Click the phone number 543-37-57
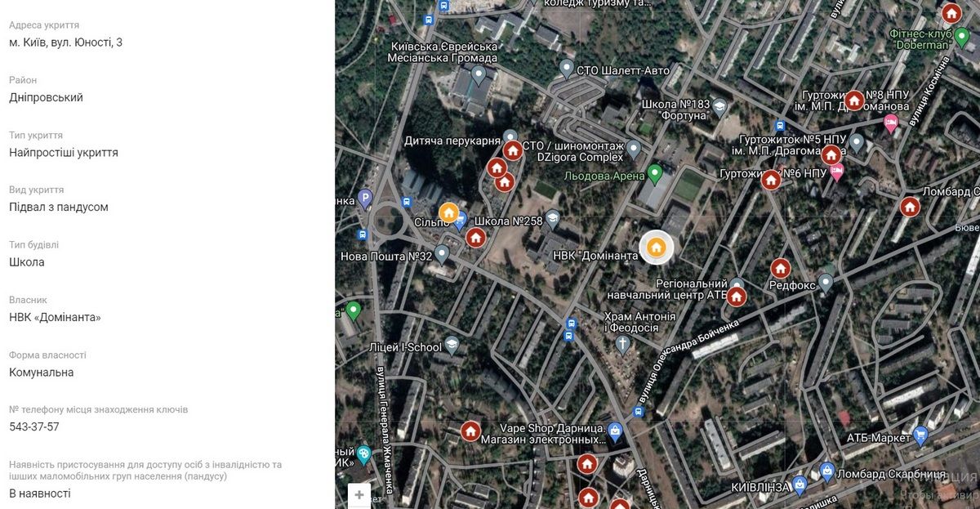The height and width of the screenshot is (509, 980). point(34,426)
